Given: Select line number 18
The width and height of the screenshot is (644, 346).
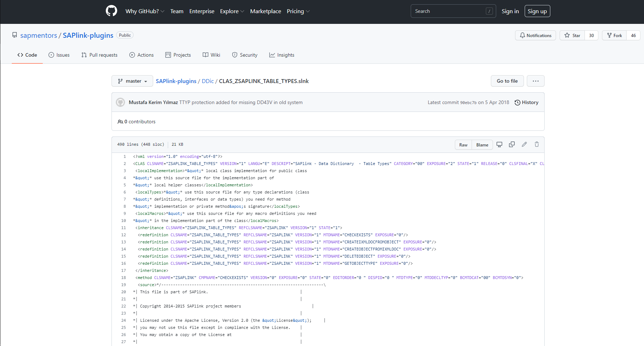Looking at the screenshot, I should 124,278.
